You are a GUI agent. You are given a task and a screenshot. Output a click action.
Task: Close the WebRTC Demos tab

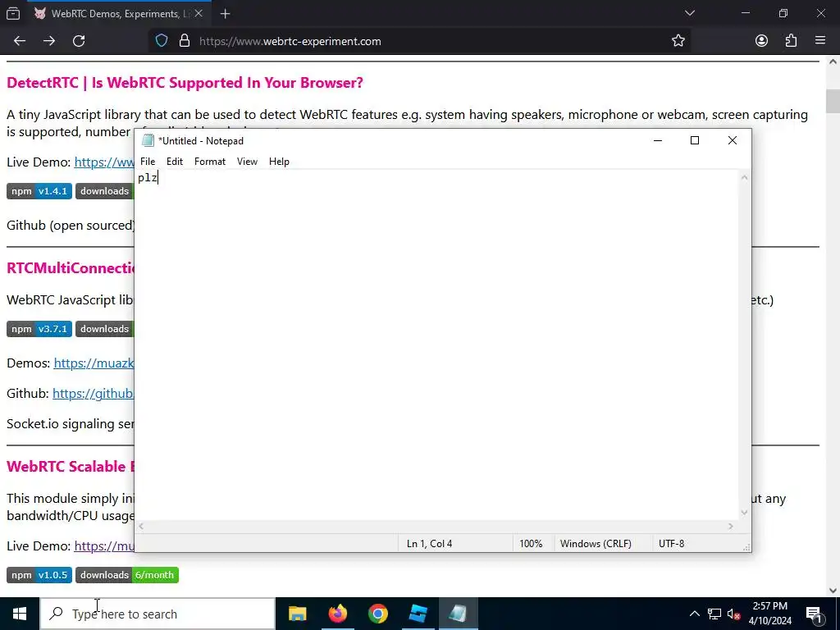[199, 13]
